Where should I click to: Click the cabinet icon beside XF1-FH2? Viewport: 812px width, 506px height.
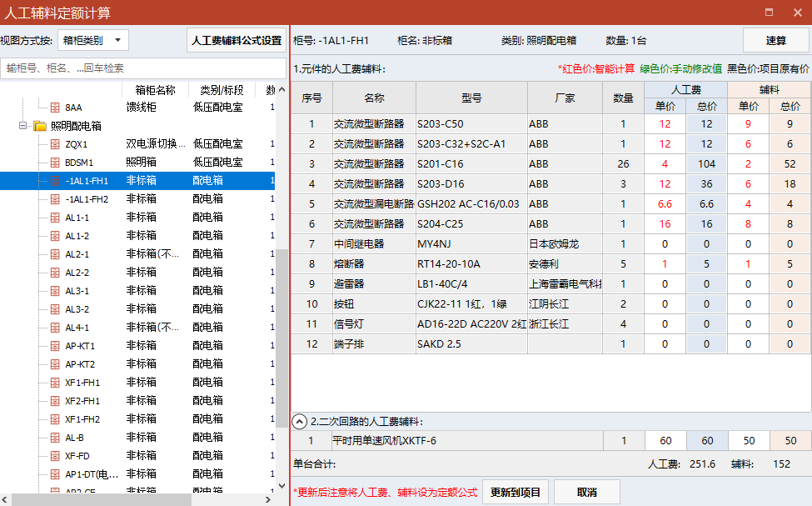coord(55,419)
